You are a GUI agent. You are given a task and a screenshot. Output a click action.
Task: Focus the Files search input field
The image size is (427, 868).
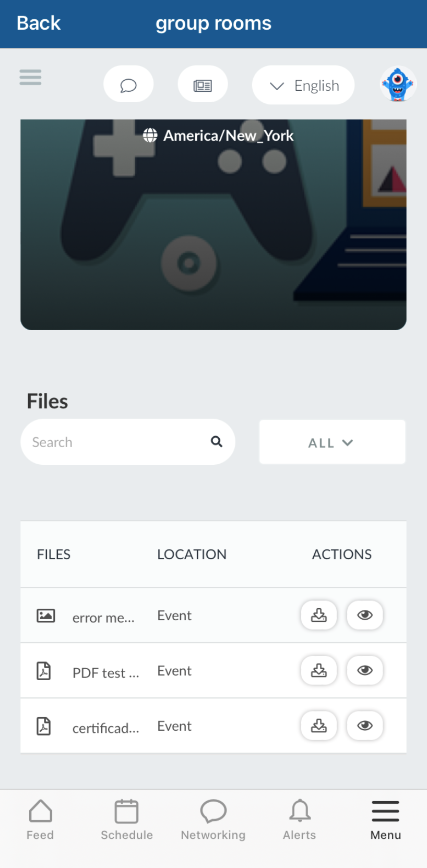[128, 442]
